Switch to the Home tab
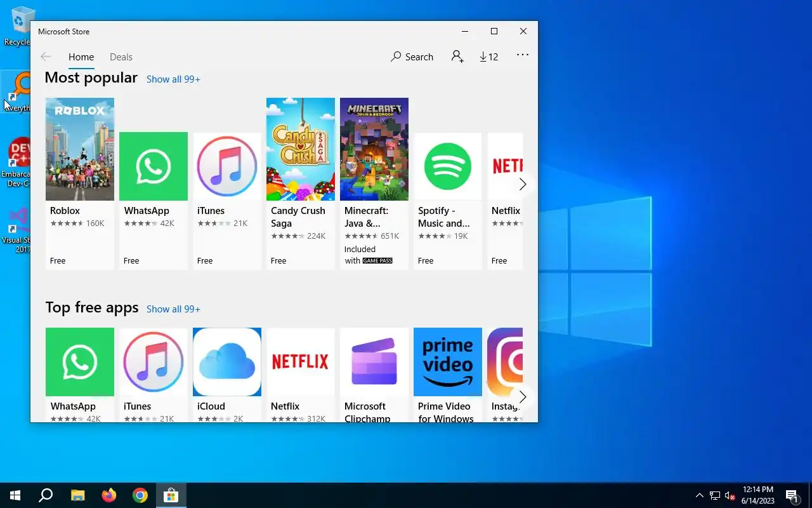 [81, 57]
